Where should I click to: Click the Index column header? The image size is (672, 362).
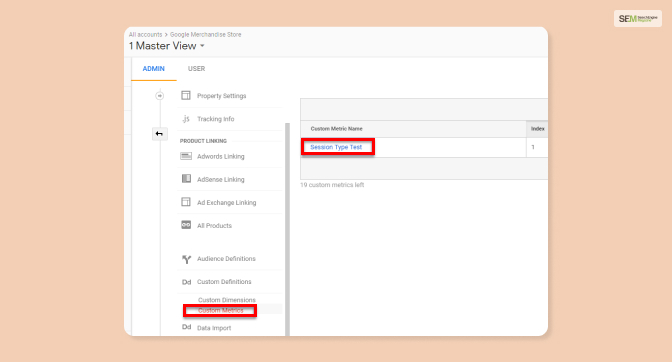(537, 129)
